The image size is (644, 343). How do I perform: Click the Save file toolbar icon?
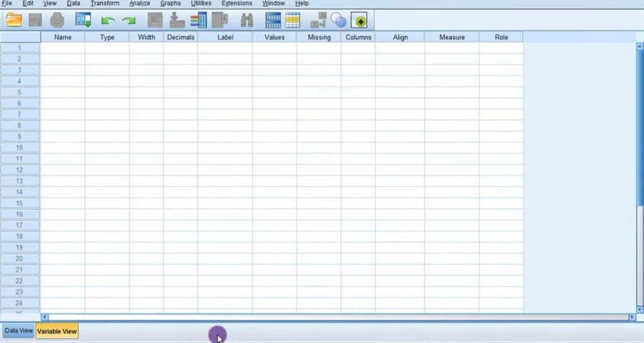(35, 20)
